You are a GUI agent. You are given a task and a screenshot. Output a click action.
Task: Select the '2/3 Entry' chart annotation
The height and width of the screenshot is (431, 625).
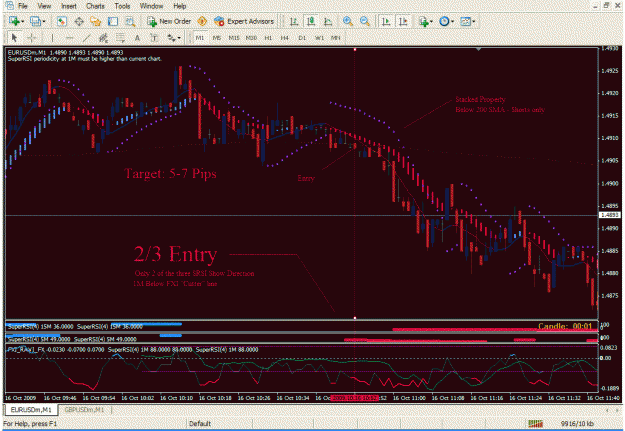coord(175,254)
